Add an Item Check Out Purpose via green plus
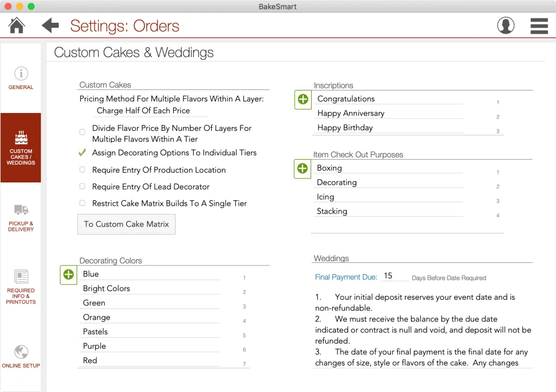The width and height of the screenshot is (556, 392). (302, 169)
